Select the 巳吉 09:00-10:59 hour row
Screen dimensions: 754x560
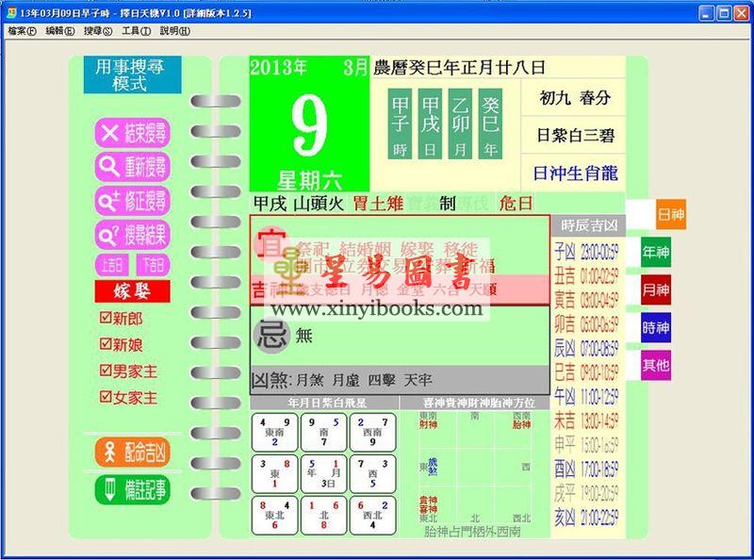click(x=586, y=371)
